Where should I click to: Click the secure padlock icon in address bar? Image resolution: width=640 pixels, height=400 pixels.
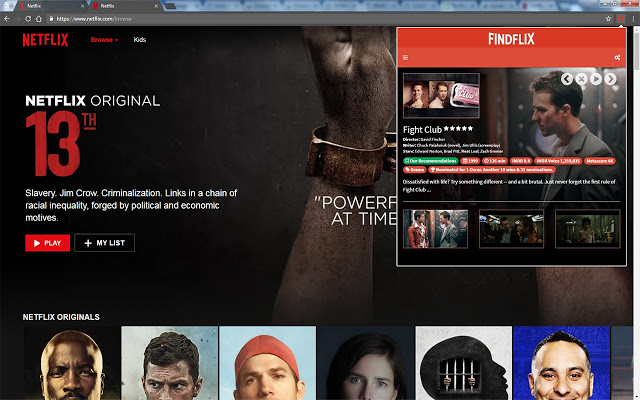tap(51, 19)
